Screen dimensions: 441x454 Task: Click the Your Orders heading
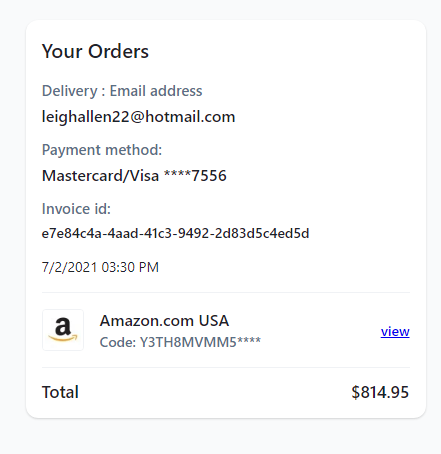coord(95,51)
